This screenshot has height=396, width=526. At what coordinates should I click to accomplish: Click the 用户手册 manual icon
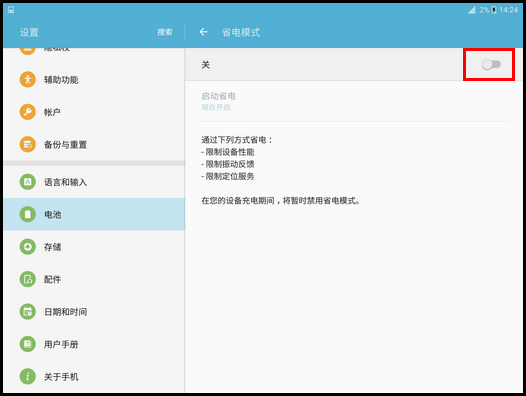28,344
